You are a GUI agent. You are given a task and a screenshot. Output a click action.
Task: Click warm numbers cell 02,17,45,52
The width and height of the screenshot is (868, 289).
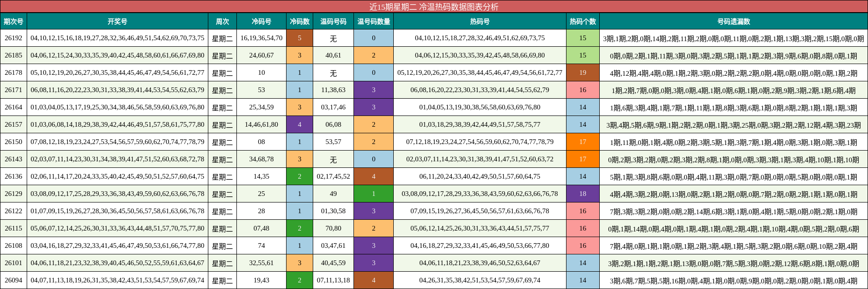click(x=333, y=176)
